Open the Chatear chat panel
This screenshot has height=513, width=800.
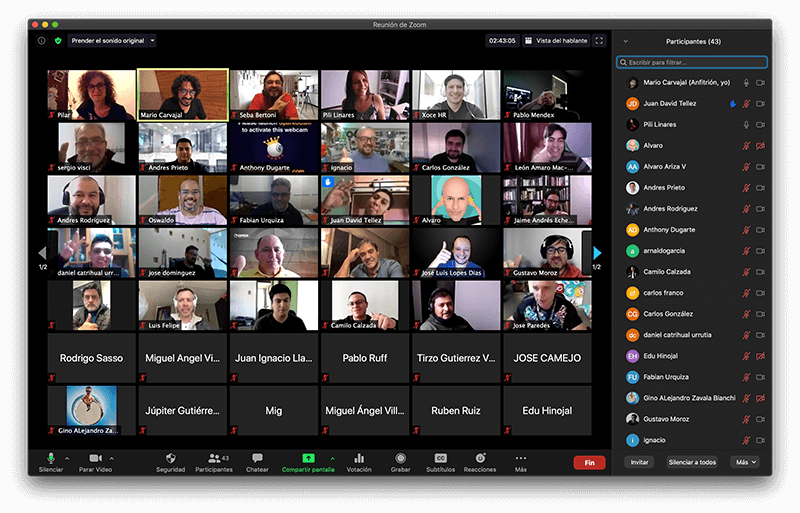coord(257,460)
